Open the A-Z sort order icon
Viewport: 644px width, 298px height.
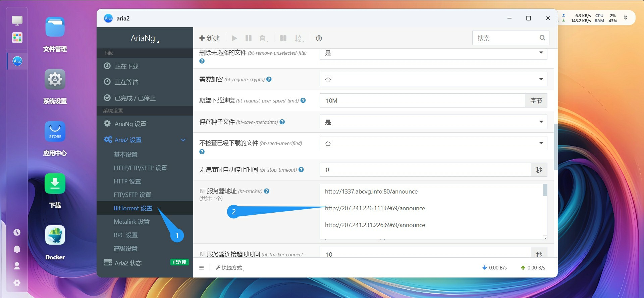(x=298, y=38)
